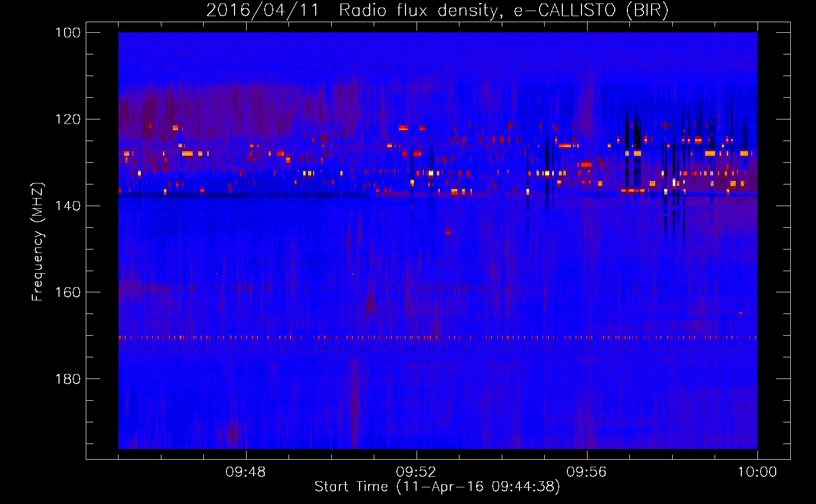Click the 09:52 time tick label
This screenshot has width=816, height=504.
pyautogui.click(x=416, y=472)
